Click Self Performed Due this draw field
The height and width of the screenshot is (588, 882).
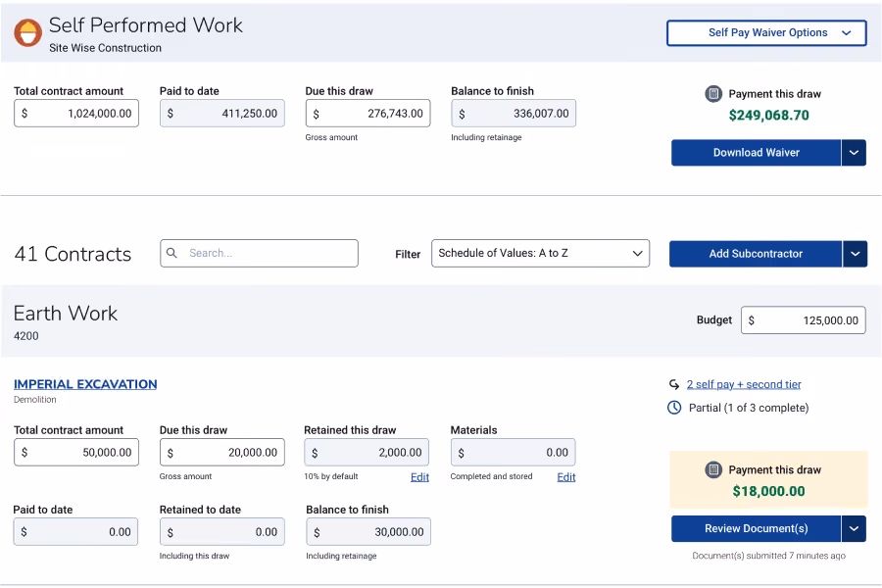pos(367,114)
